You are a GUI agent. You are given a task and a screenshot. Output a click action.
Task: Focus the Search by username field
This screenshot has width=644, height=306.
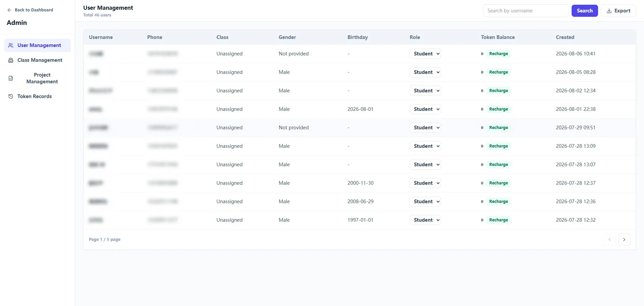pos(526,11)
